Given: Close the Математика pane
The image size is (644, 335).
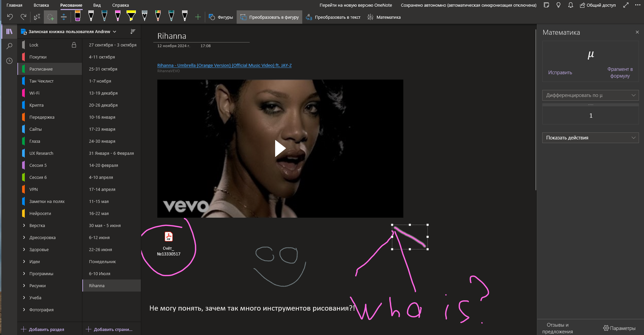Looking at the screenshot, I should [637, 32].
